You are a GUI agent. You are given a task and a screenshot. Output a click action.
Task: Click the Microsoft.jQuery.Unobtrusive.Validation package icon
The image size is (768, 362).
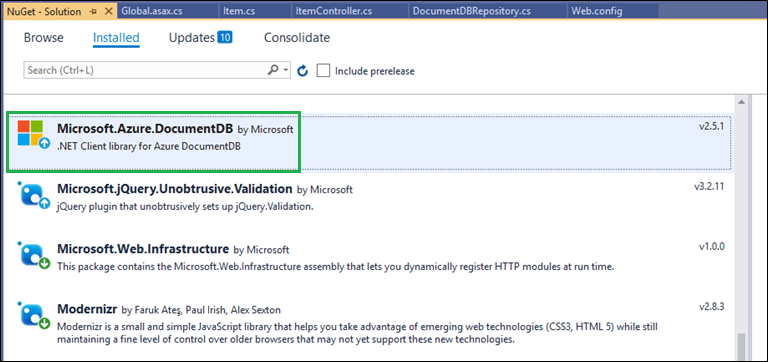33,194
